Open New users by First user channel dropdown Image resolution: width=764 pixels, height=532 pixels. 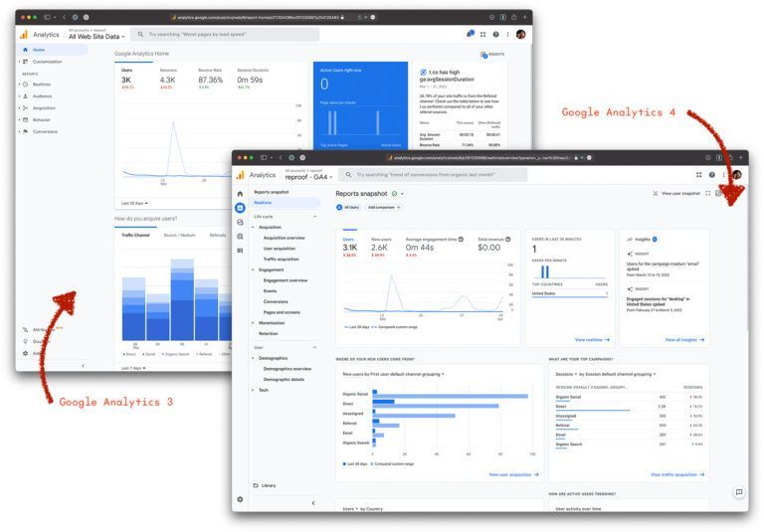coord(394,374)
